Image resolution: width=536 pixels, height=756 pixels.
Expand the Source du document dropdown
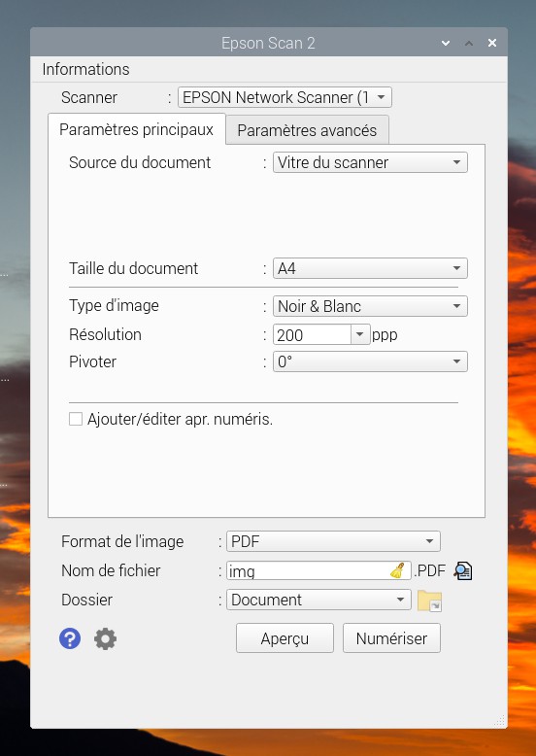point(370,162)
